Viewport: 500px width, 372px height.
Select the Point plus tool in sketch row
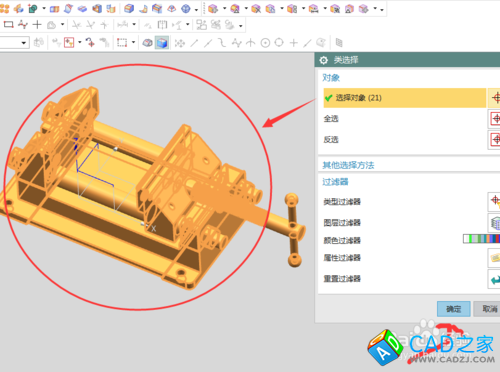[x=37, y=24]
